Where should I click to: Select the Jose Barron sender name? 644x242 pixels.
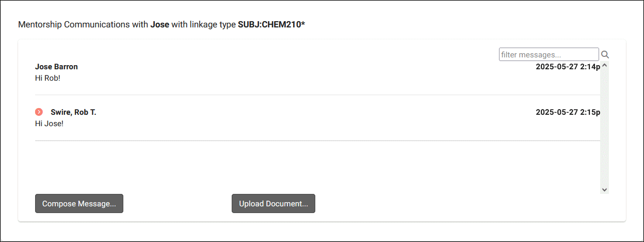[x=56, y=67]
